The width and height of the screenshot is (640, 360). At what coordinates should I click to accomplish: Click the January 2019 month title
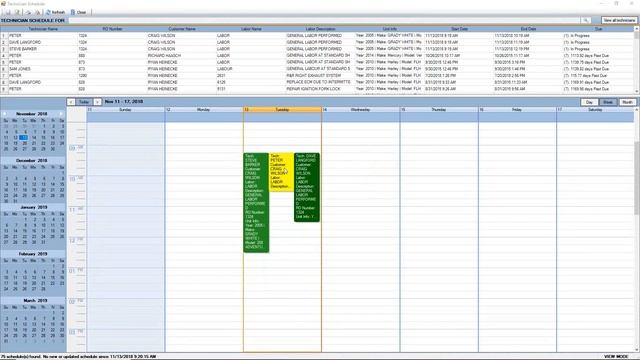click(33, 207)
